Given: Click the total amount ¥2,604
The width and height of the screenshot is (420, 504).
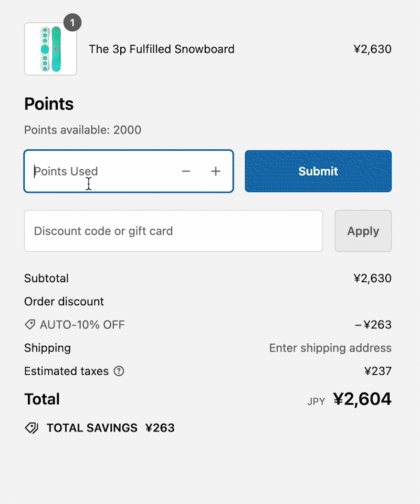Looking at the screenshot, I should point(362,399).
